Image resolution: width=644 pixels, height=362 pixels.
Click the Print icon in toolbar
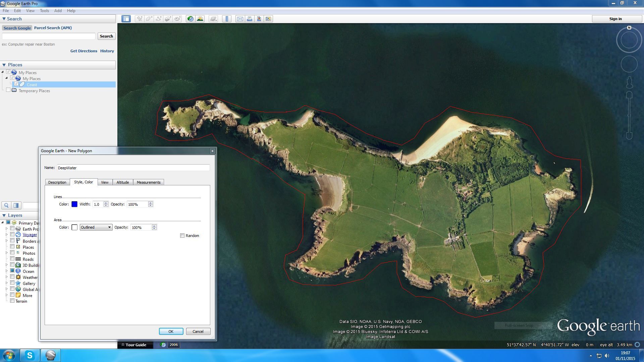click(250, 19)
